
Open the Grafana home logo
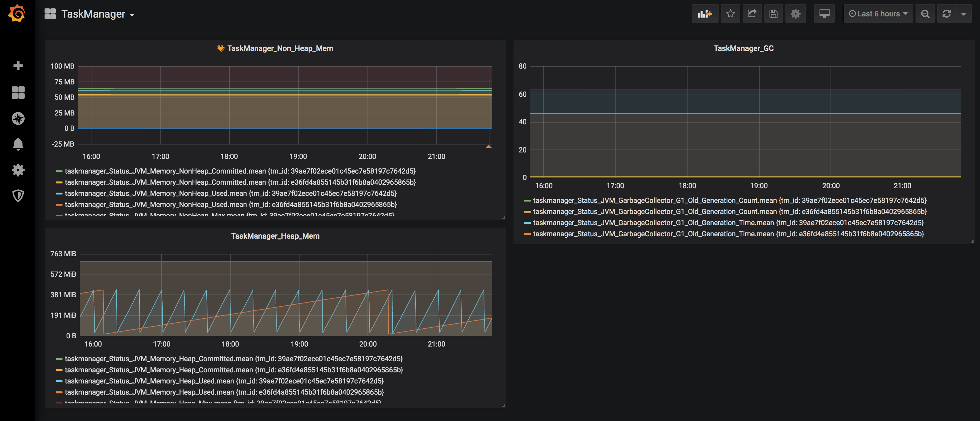[17, 14]
